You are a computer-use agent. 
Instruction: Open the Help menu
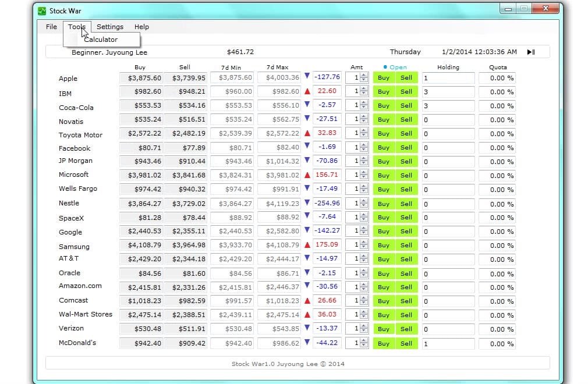click(141, 27)
